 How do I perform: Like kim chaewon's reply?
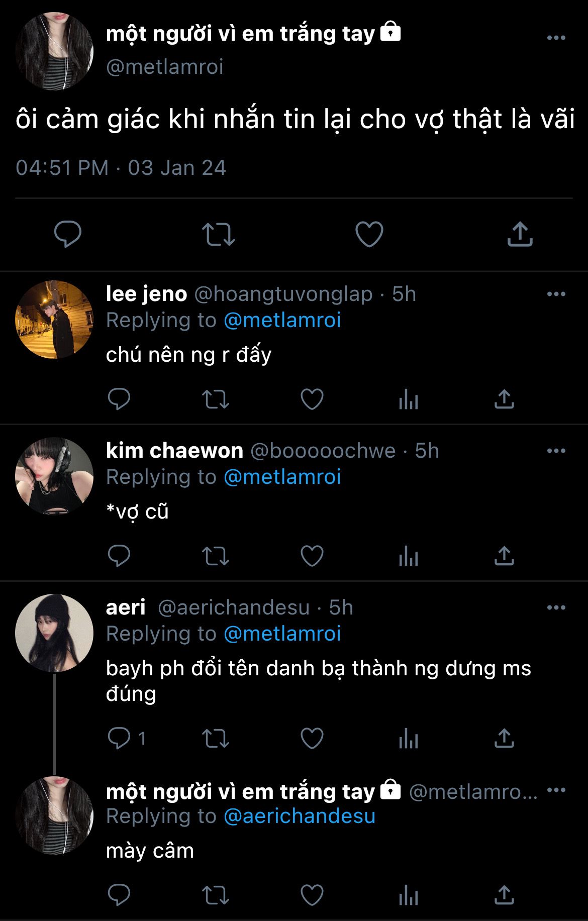click(x=312, y=556)
